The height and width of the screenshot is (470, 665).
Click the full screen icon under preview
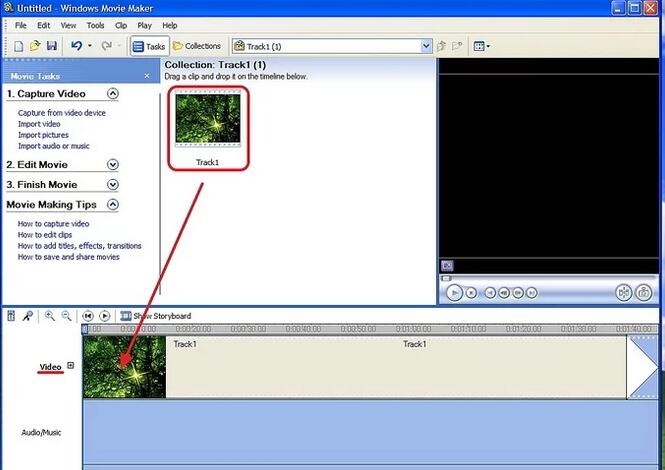click(x=447, y=266)
